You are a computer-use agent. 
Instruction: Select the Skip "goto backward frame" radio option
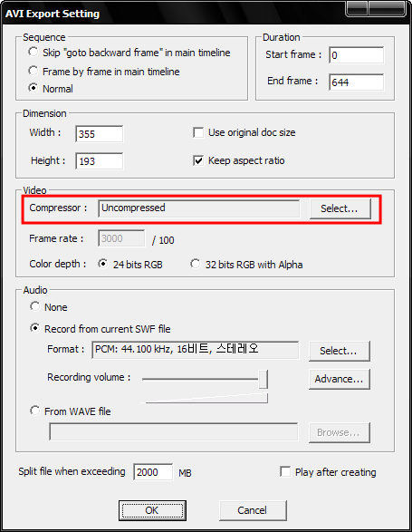tap(34, 53)
